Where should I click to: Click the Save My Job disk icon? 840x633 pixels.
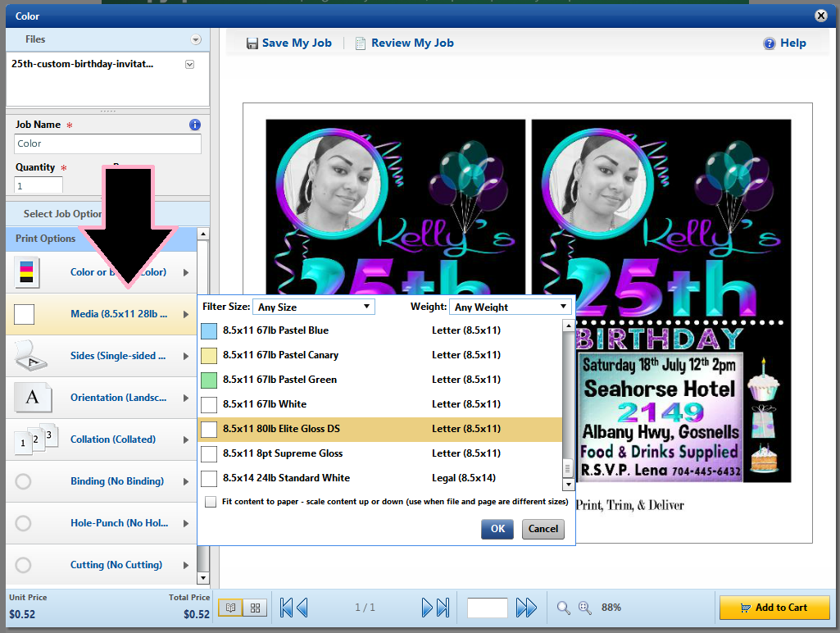pos(252,43)
